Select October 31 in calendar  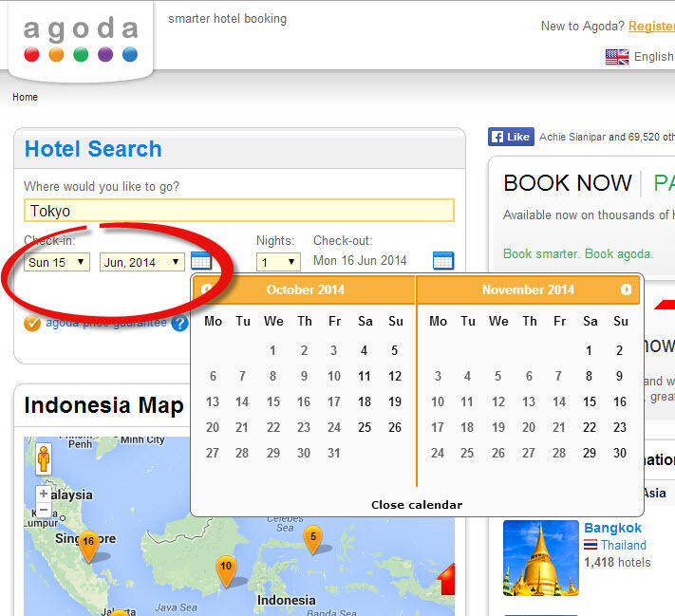point(333,453)
